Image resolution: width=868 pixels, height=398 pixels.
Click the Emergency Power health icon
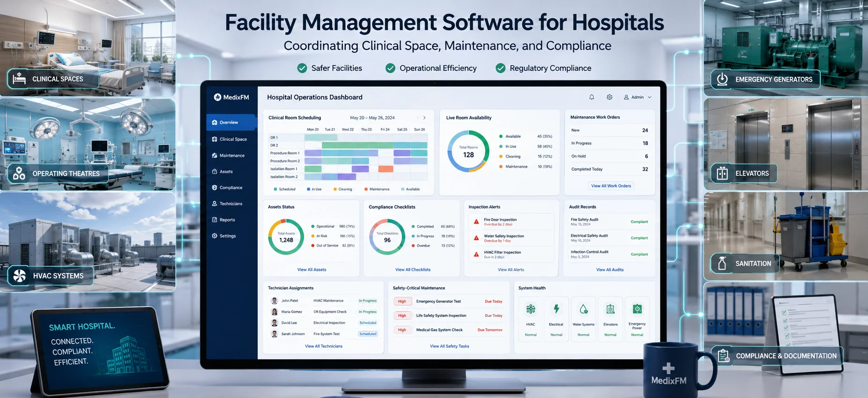[637, 309]
